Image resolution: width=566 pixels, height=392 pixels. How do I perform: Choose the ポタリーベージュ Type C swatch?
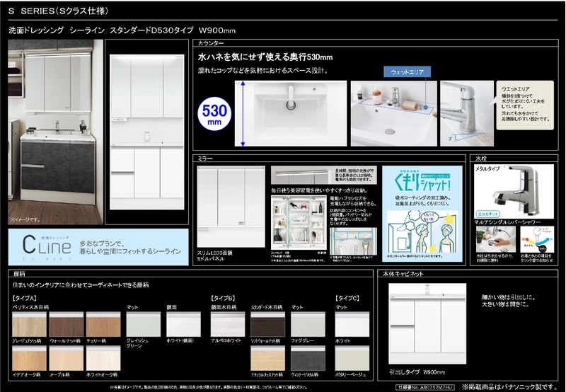[352, 359]
